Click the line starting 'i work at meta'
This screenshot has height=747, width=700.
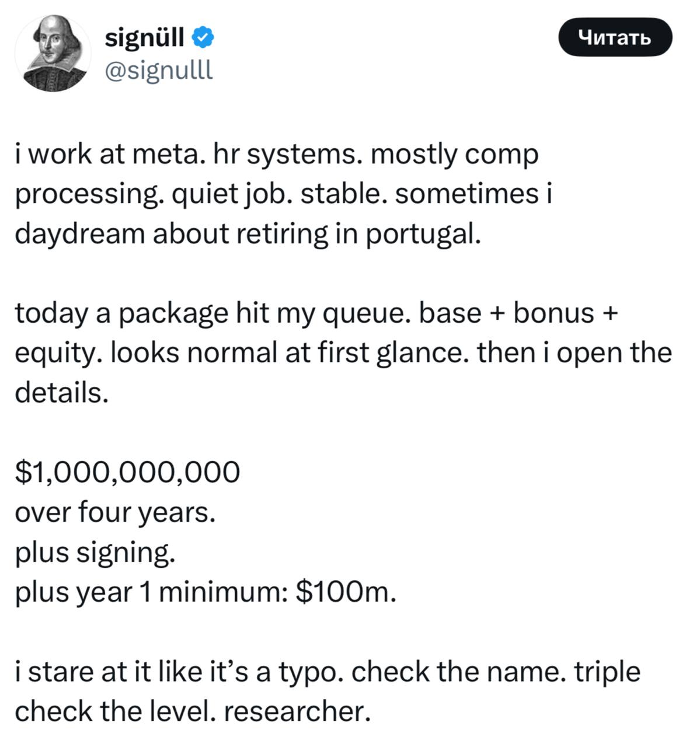point(277,155)
